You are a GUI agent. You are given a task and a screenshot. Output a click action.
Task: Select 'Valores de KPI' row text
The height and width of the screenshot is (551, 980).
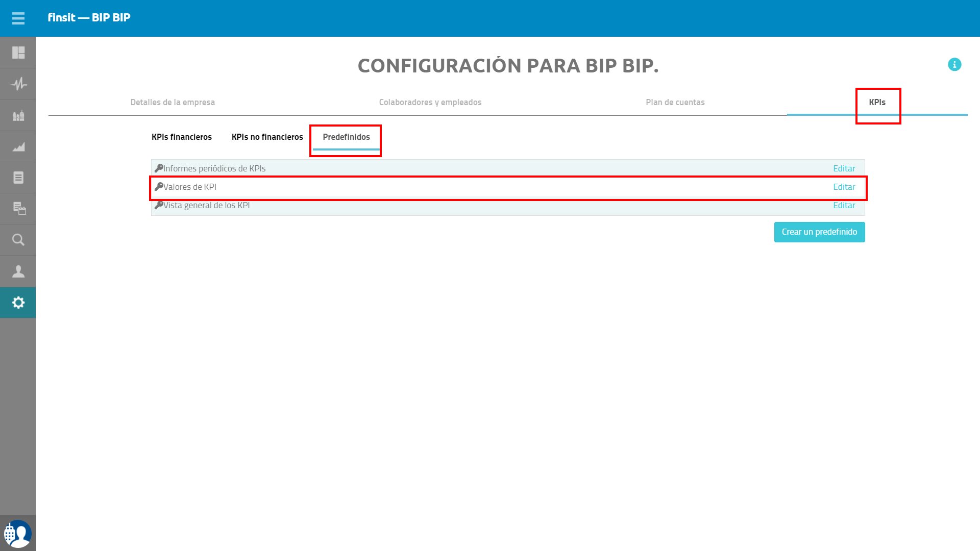190,187
